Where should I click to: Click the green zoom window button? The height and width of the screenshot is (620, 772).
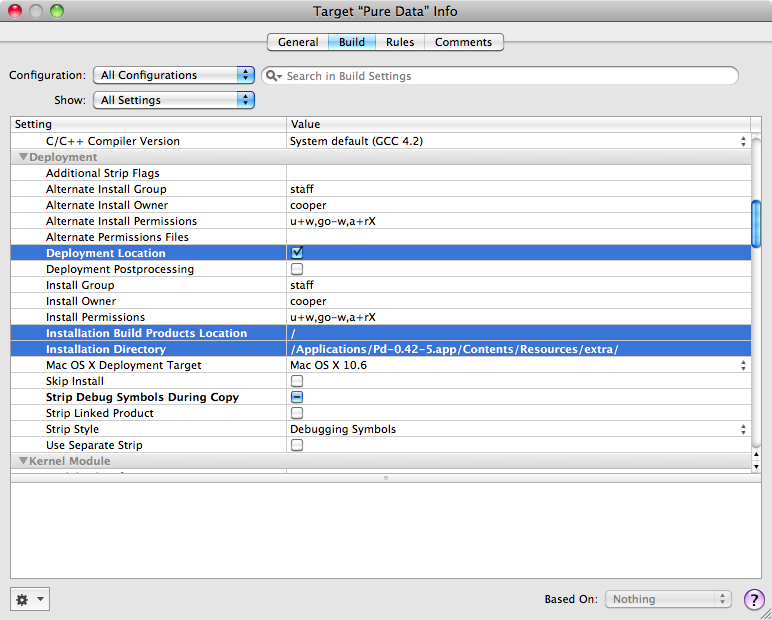point(57,10)
